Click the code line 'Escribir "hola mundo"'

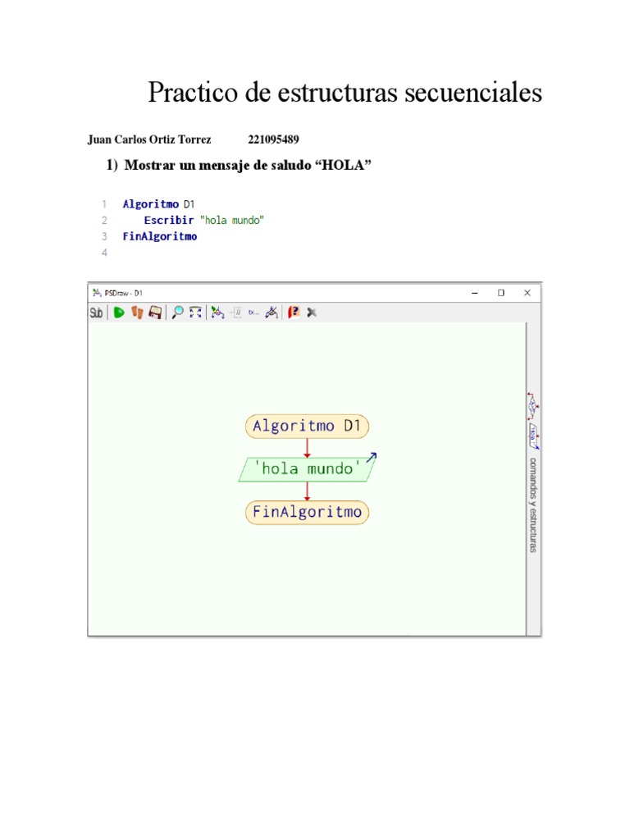click(203, 220)
